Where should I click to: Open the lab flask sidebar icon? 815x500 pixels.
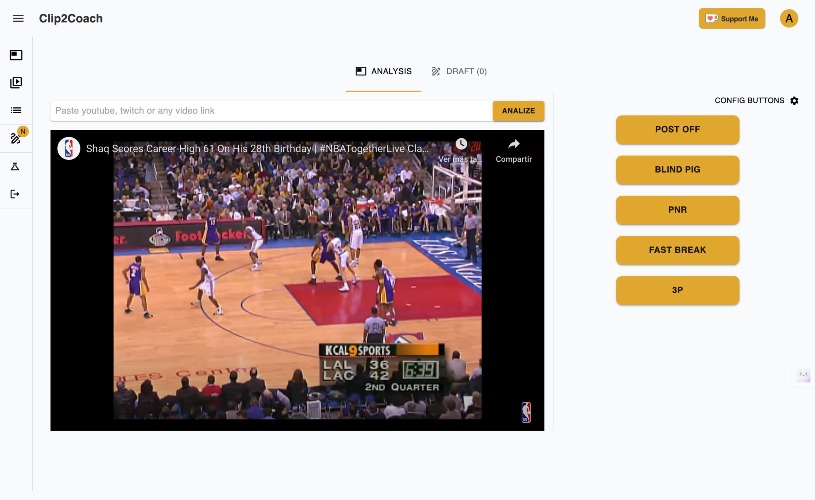[15, 166]
